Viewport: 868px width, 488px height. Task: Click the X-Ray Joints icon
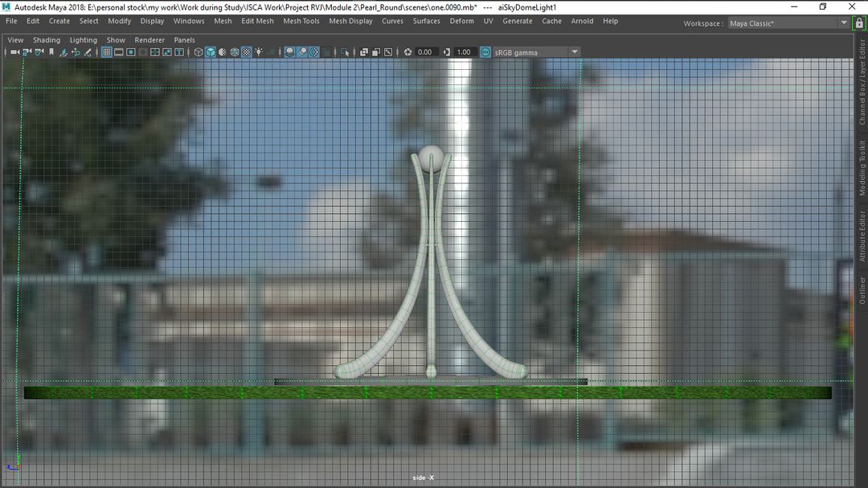pyautogui.click(x=389, y=52)
